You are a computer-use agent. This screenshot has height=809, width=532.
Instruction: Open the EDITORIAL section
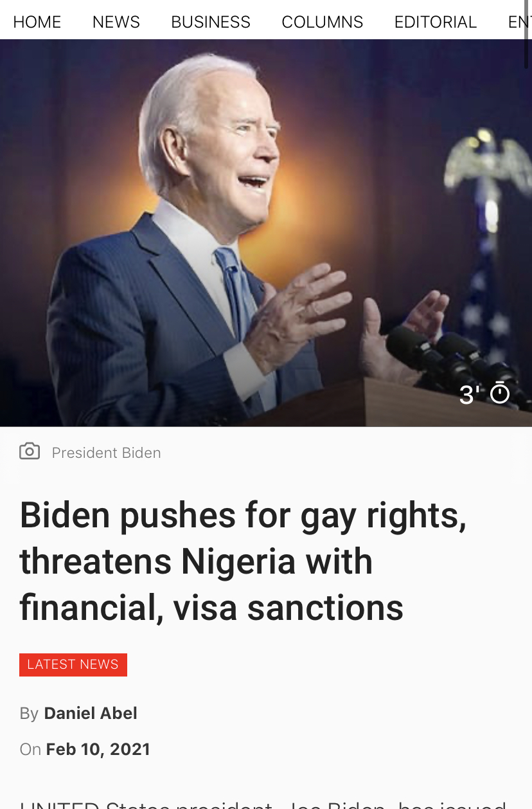point(436,22)
